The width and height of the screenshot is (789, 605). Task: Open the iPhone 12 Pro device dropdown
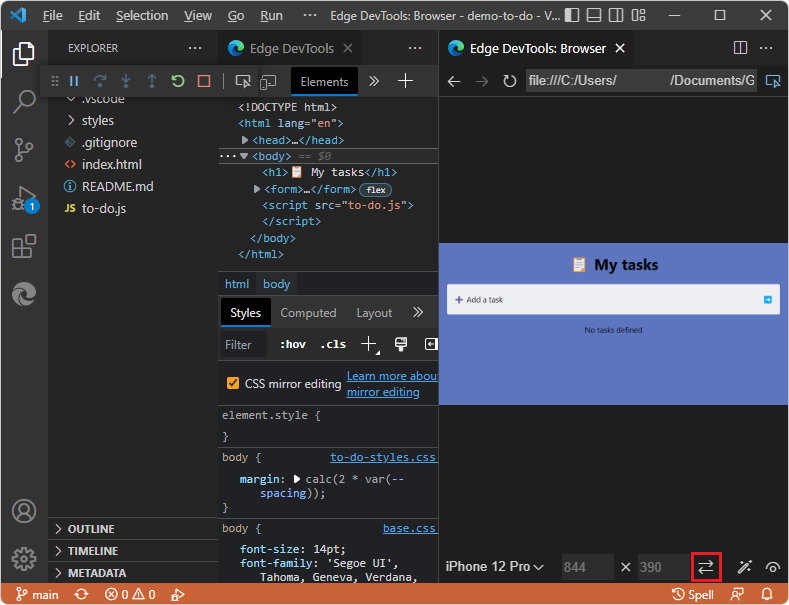tap(495, 567)
